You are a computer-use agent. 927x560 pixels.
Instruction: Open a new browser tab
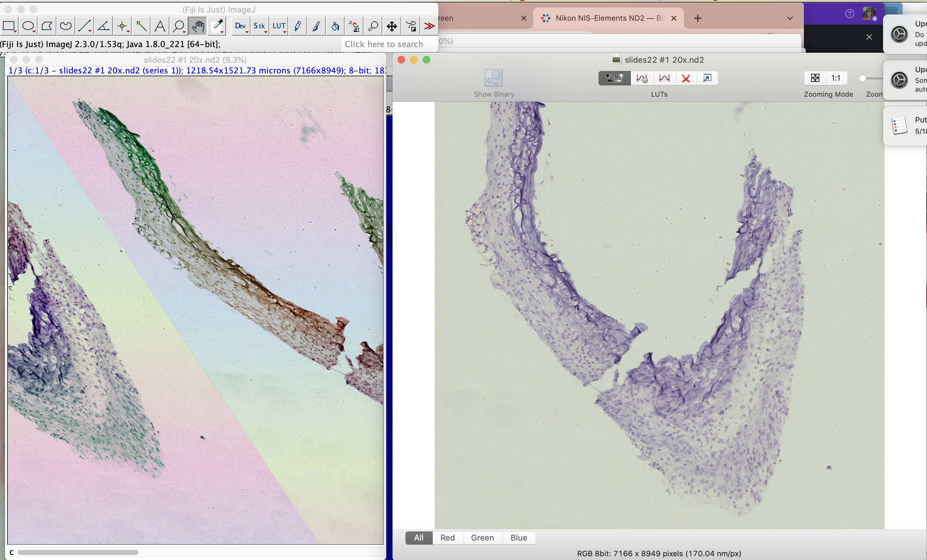(697, 18)
